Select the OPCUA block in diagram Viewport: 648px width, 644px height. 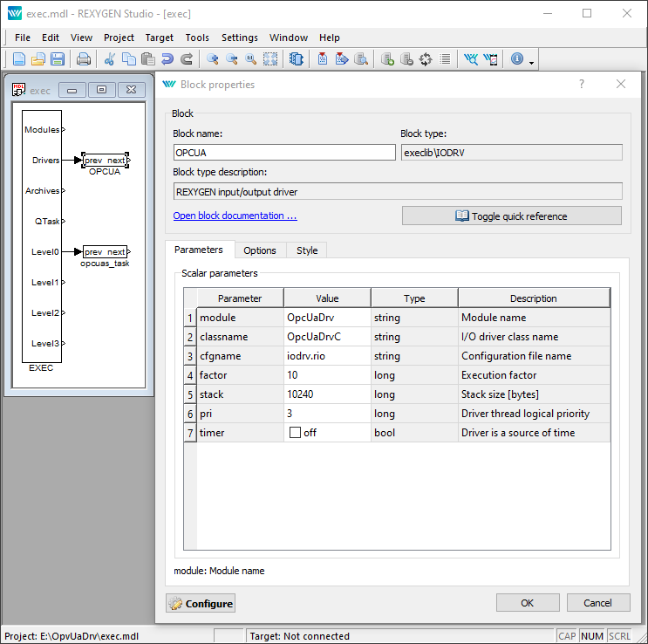click(106, 160)
